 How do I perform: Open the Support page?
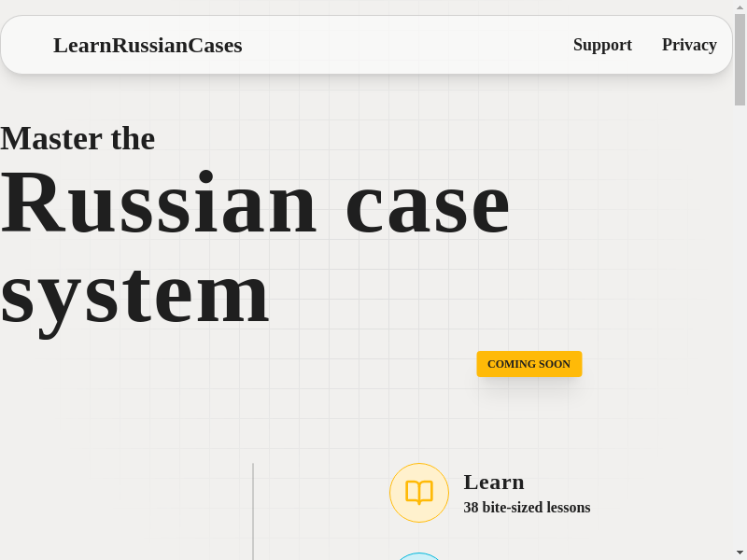click(602, 45)
